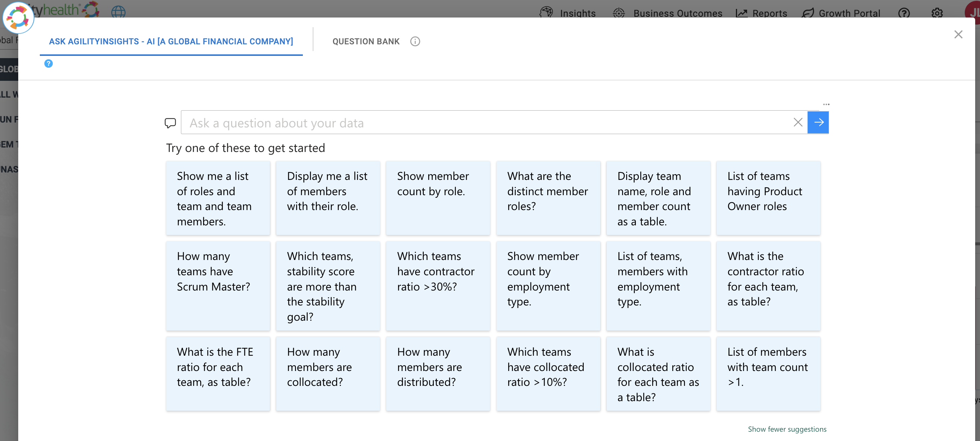This screenshot has height=441, width=980.
Task: Click the Question Bank info icon
Action: pos(415,41)
